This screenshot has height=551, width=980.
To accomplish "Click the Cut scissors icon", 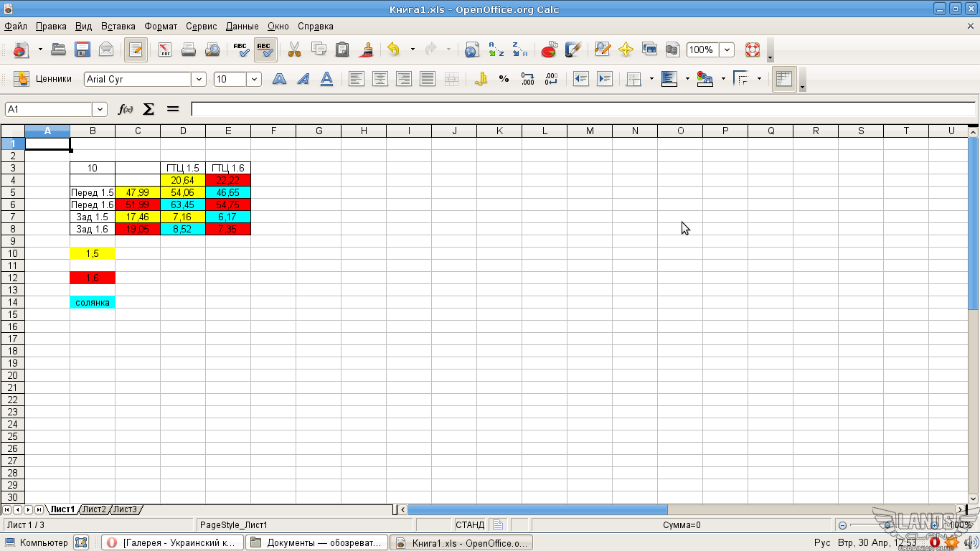I will 294,50.
